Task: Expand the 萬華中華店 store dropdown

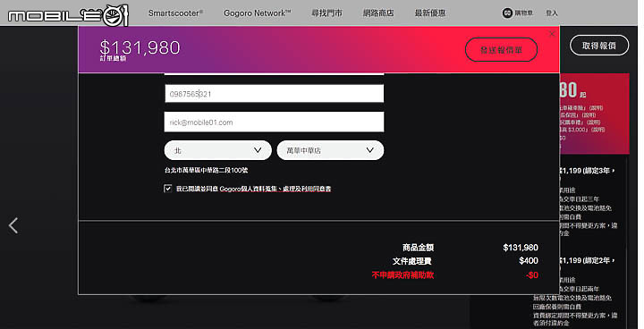Action: tap(330, 150)
